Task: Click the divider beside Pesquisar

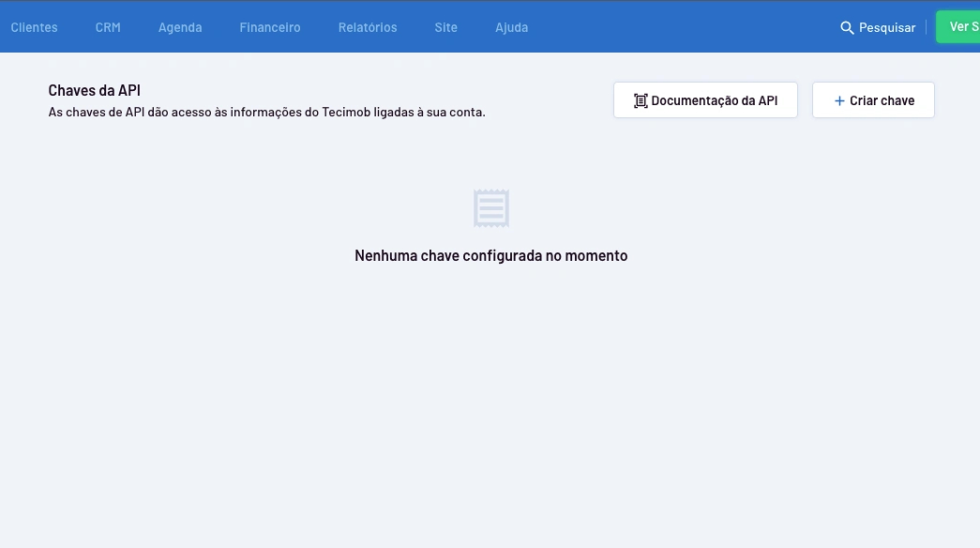Action: [x=926, y=27]
